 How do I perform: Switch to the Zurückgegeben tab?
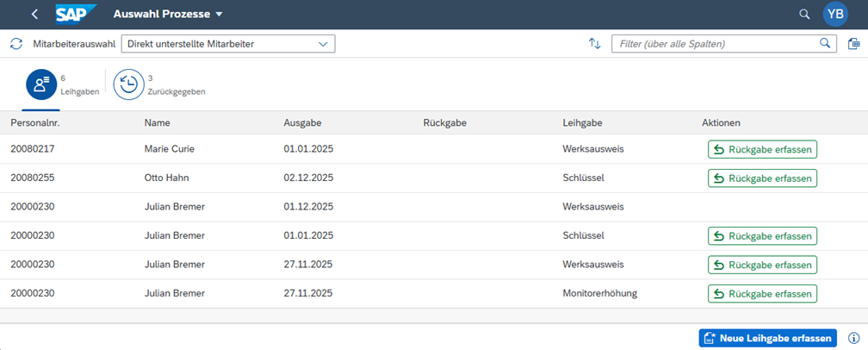pyautogui.click(x=129, y=84)
